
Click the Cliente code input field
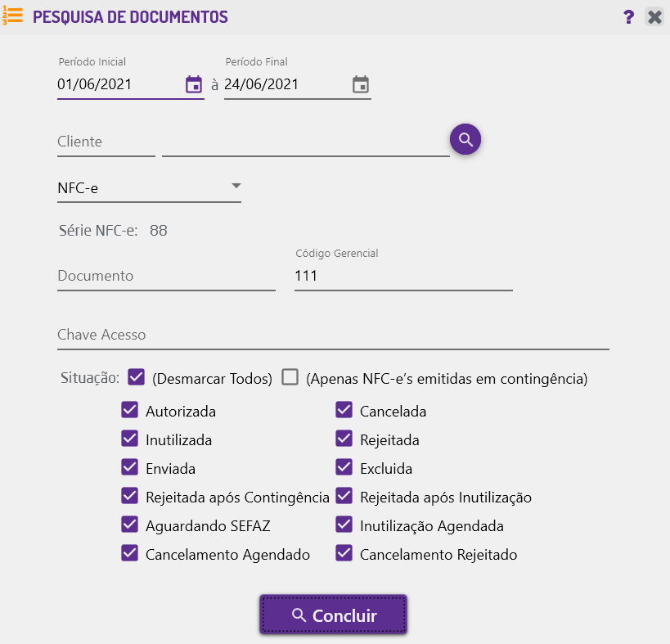pos(106,142)
